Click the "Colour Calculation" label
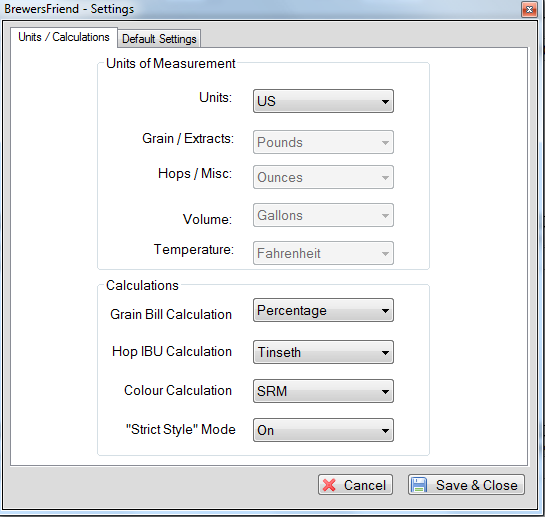 click(x=178, y=390)
